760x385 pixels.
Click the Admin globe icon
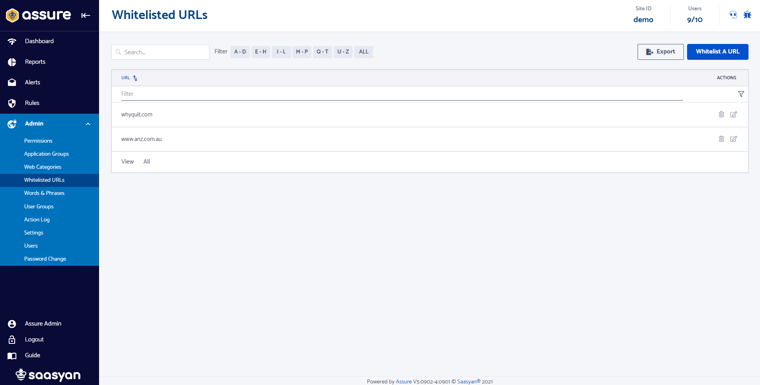click(x=12, y=124)
